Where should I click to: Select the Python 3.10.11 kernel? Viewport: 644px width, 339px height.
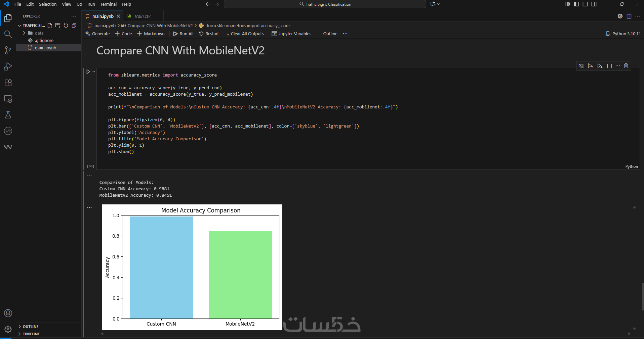[623, 34]
